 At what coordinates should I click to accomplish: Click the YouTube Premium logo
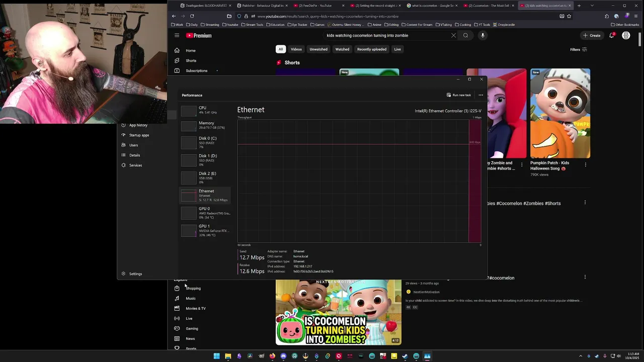[199, 36]
